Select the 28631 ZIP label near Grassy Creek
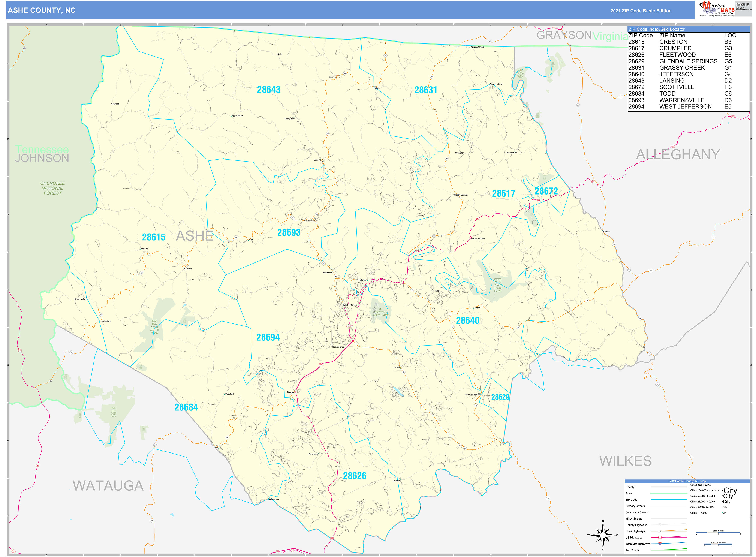Screen dimensions: 756x557 (x=426, y=90)
